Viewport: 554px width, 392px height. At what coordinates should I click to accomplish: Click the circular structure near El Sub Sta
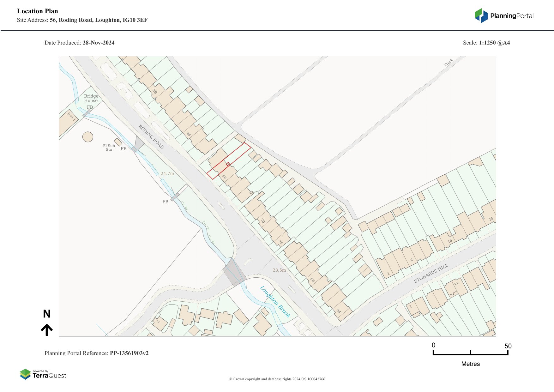click(88, 137)
